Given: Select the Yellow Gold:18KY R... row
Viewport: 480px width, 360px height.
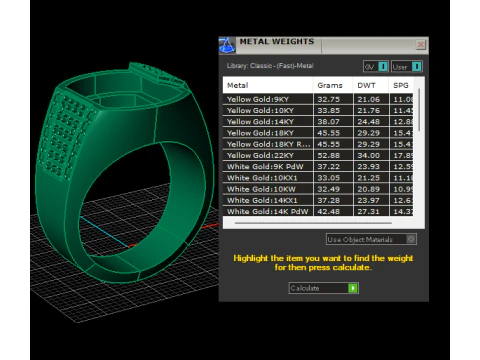Looking at the screenshot, I should pos(318,144).
